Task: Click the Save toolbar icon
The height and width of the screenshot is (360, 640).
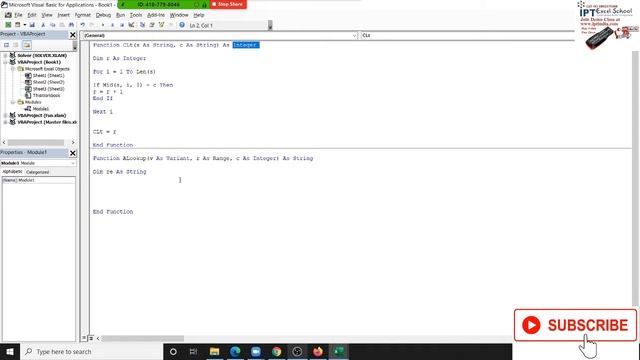Action: [x=32, y=25]
